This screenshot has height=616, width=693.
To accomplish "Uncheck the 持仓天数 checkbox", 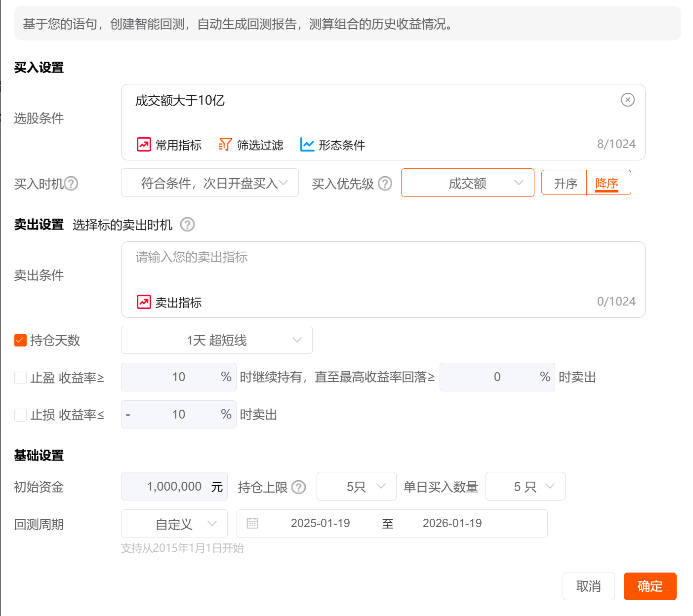I will coord(20,340).
